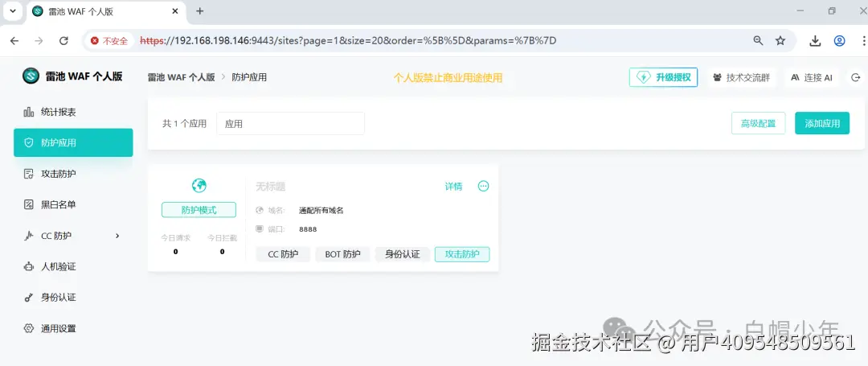Screen dimensions: 868x366
Task: Open the tab search dropdown arrow
Action: 13,11
